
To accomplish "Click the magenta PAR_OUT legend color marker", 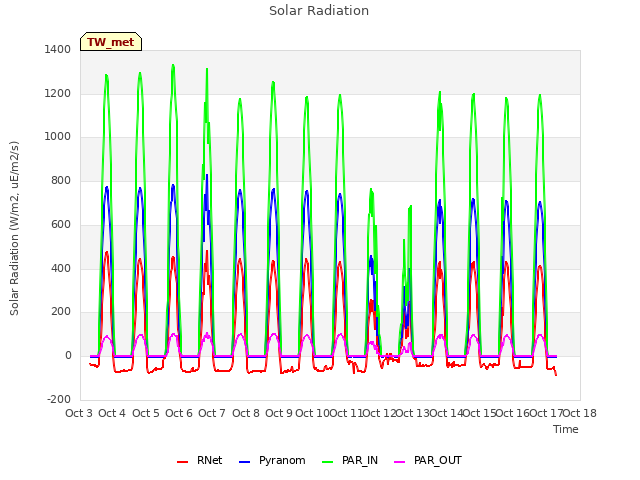I will (x=400, y=462).
